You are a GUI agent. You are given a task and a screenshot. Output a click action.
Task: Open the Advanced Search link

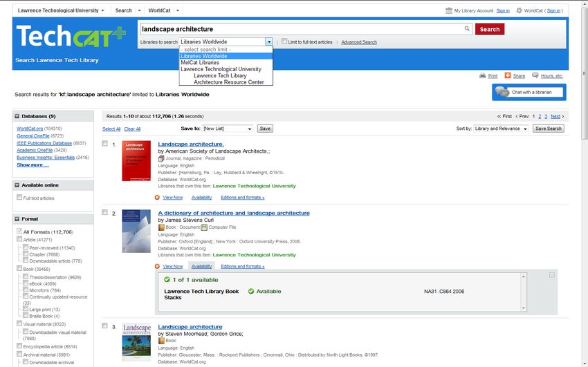click(359, 42)
